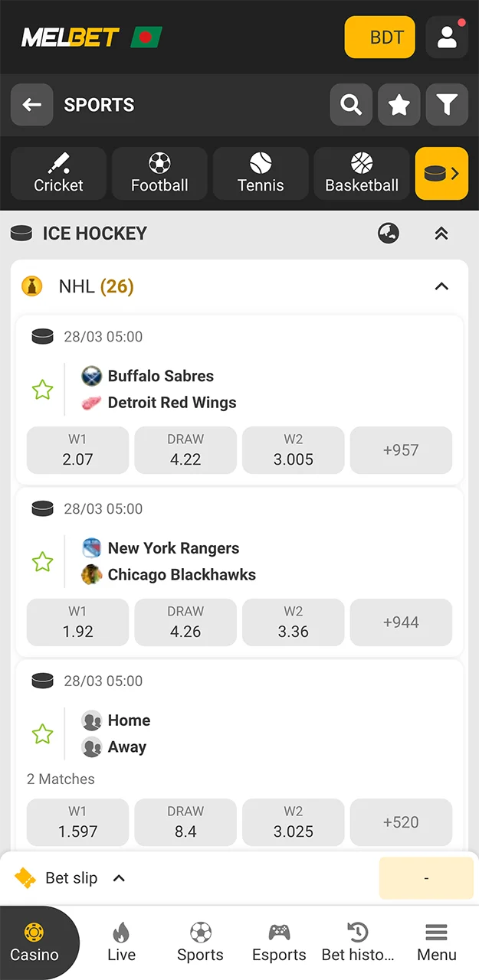Go back using the arrow button
Screen dimensions: 479x980
[31, 105]
